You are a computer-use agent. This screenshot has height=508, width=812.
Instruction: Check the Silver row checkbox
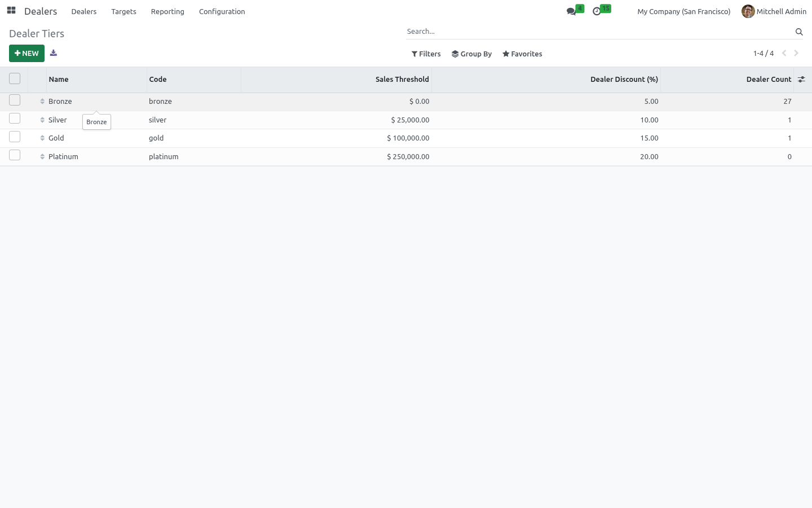point(15,119)
